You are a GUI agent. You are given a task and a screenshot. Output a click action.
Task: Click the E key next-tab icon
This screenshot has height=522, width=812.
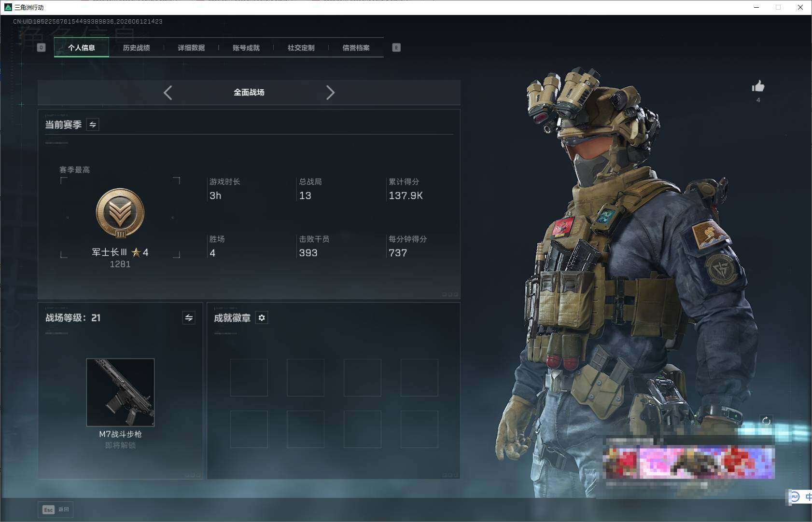(x=396, y=47)
